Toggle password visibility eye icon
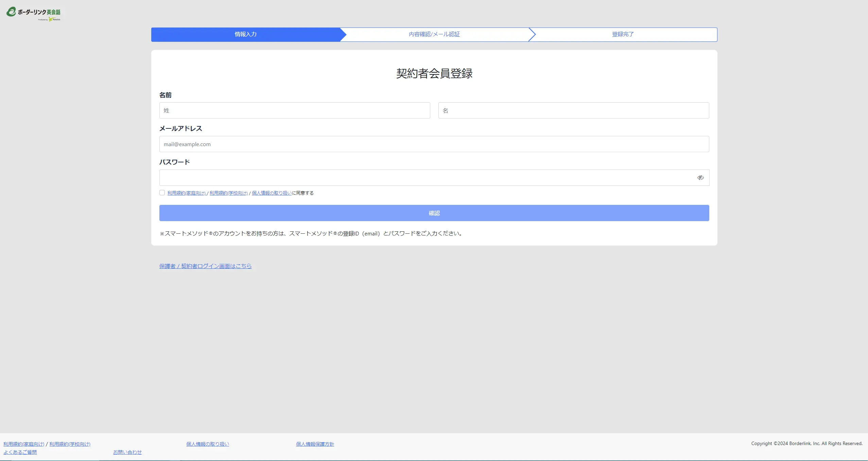Image resolution: width=868 pixels, height=461 pixels. [700, 178]
